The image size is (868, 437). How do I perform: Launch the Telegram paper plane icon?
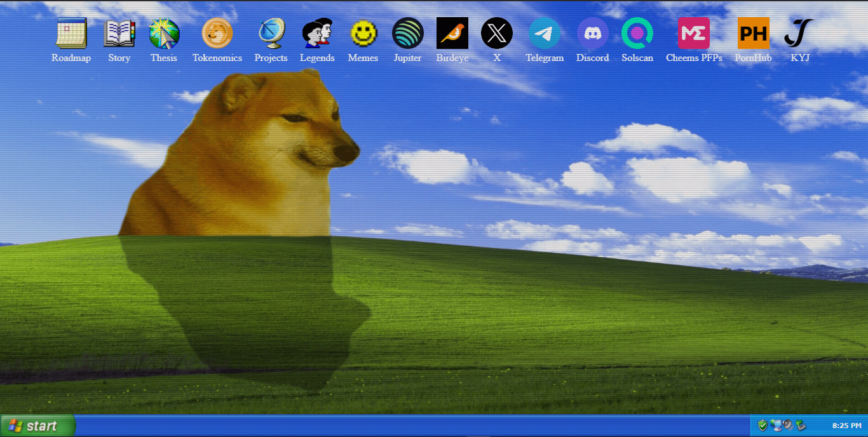545,34
